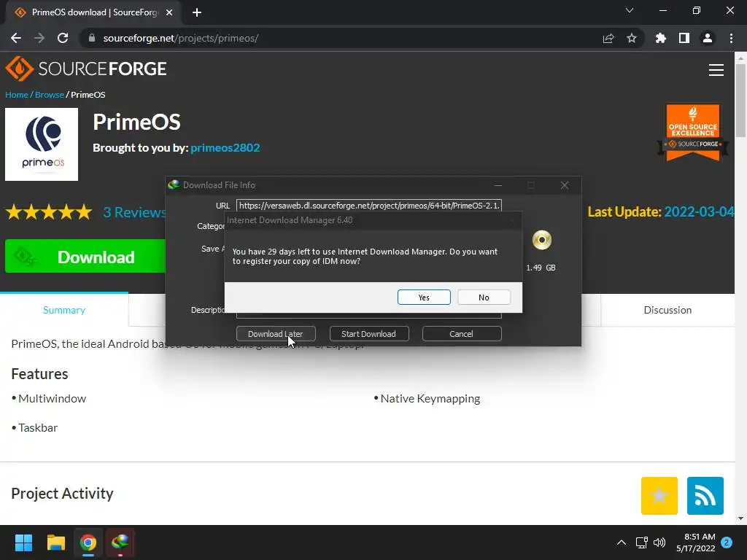
Task: Click the address bar URL
Action: point(181,38)
